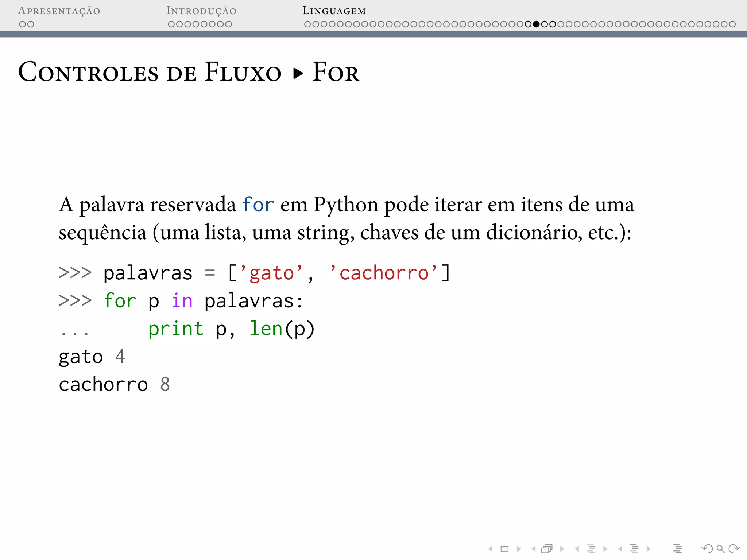This screenshot has width=747, height=560.
Task: Open the Apresentação section
Action: [59, 11]
